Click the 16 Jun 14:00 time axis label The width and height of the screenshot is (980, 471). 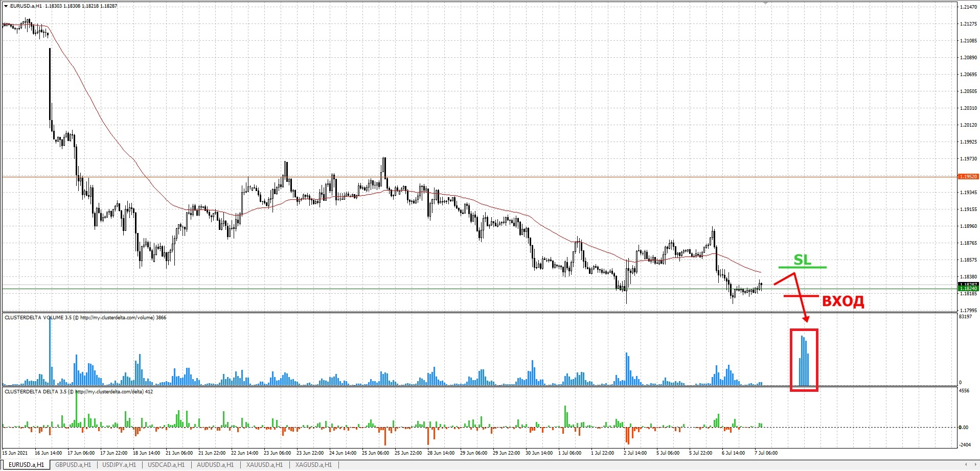pos(48,453)
